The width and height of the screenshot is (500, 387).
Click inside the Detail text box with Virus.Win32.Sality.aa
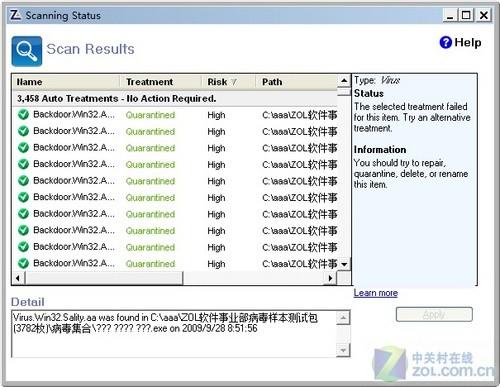(x=174, y=334)
